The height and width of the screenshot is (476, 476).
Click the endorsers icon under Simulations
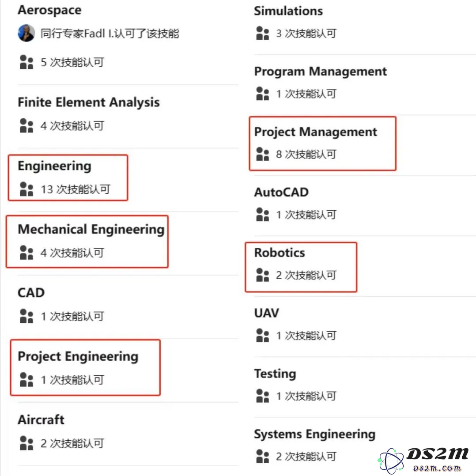263,33
